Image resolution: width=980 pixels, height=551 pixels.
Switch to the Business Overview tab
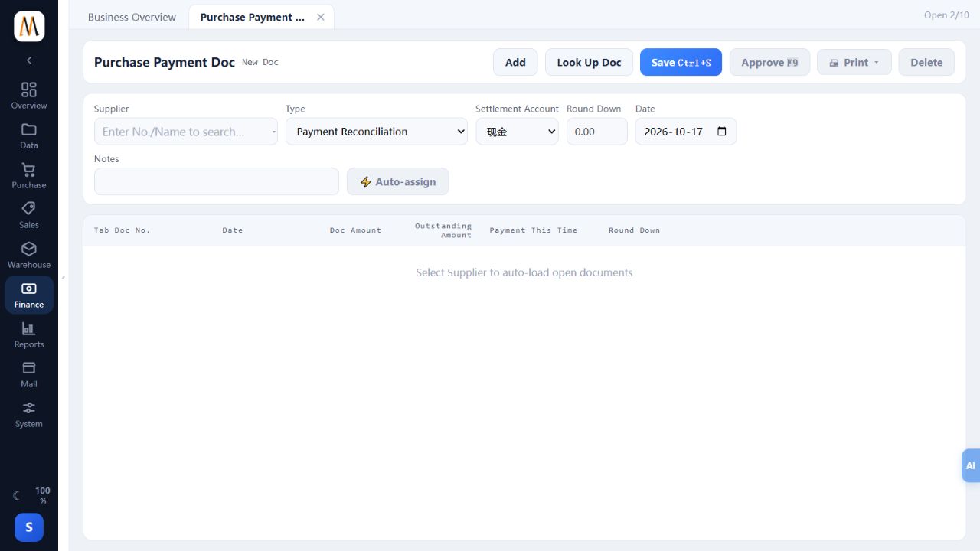point(132,17)
